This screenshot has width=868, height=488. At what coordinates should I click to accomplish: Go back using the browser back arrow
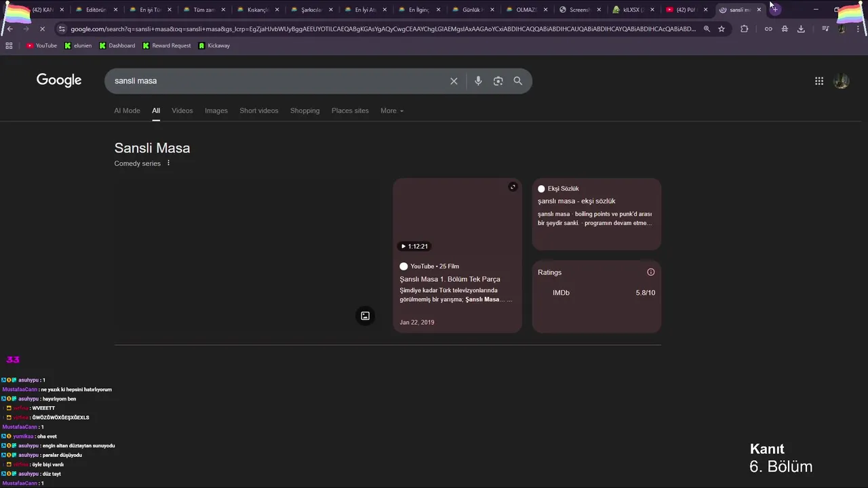point(10,29)
